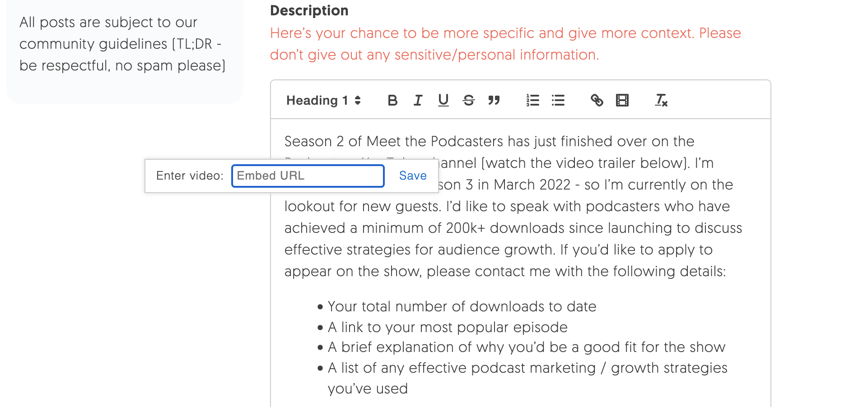
Task: Apply strikethrough formatting
Action: (x=469, y=100)
